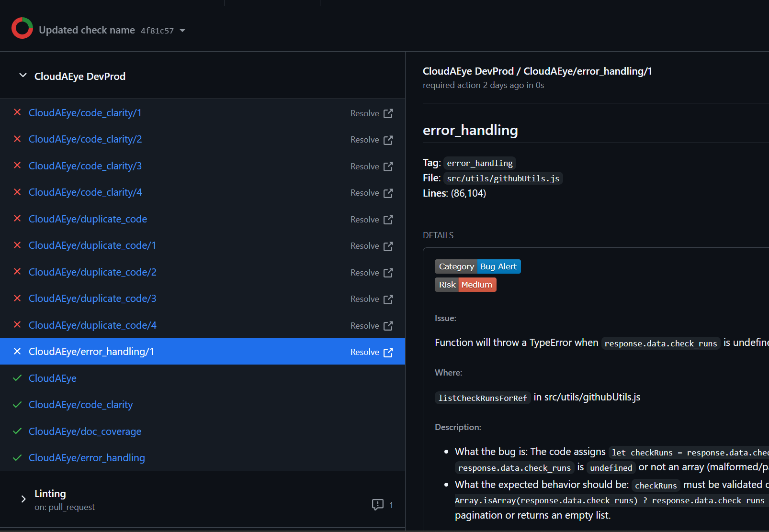Viewport: 769px width, 532px height.
Task: Expand the Linting workflow section
Action: 23,499
